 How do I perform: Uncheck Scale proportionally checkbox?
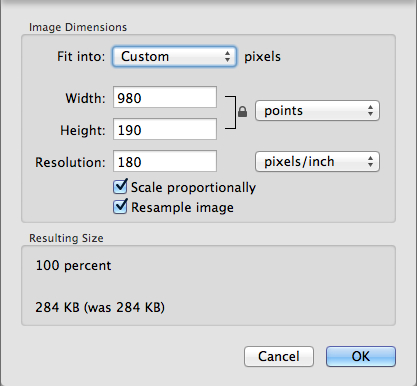tap(120, 187)
